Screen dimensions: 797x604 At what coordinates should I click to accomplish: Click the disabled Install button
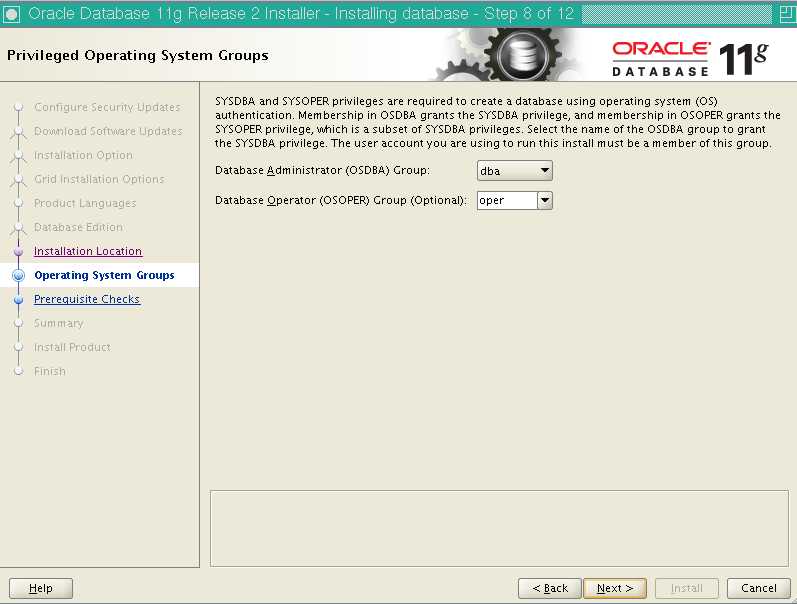(x=687, y=588)
